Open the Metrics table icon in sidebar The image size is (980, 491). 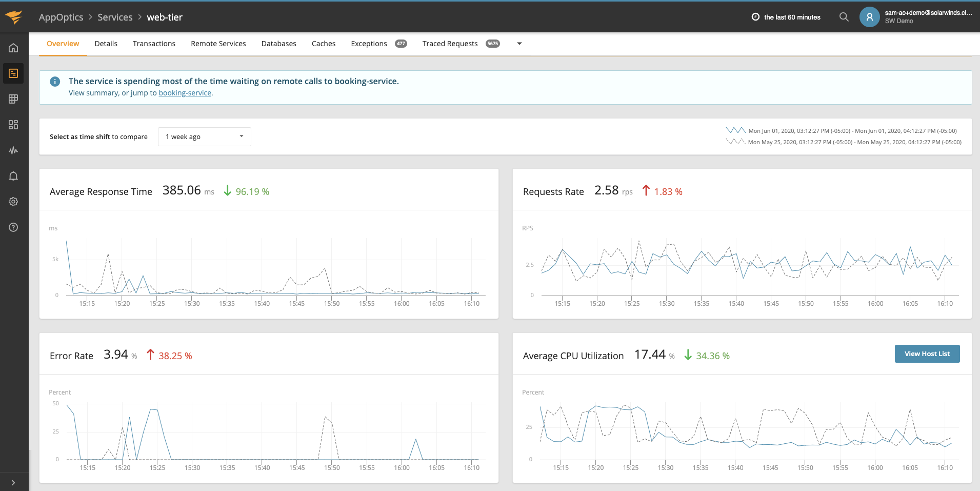pyautogui.click(x=13, y=99)
